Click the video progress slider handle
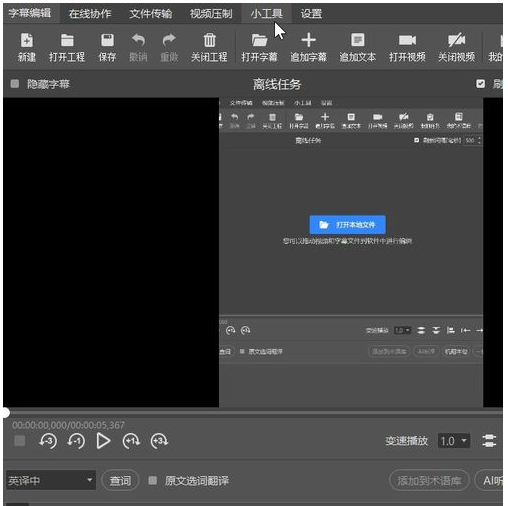 (x=5, y=413)
